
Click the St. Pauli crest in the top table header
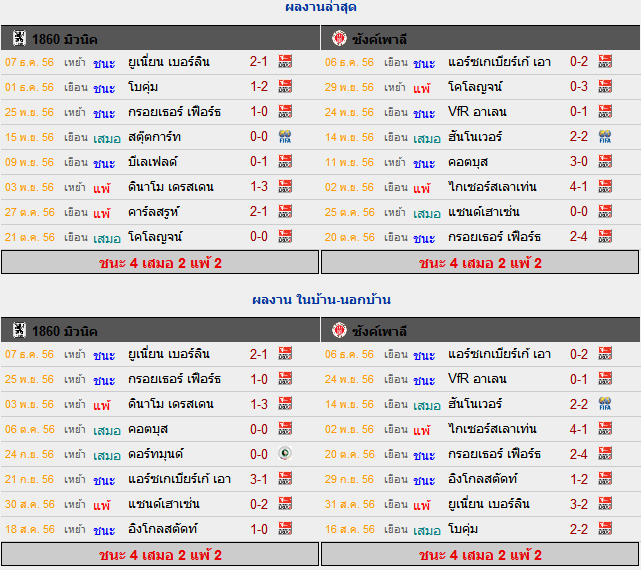coord(339,38)
